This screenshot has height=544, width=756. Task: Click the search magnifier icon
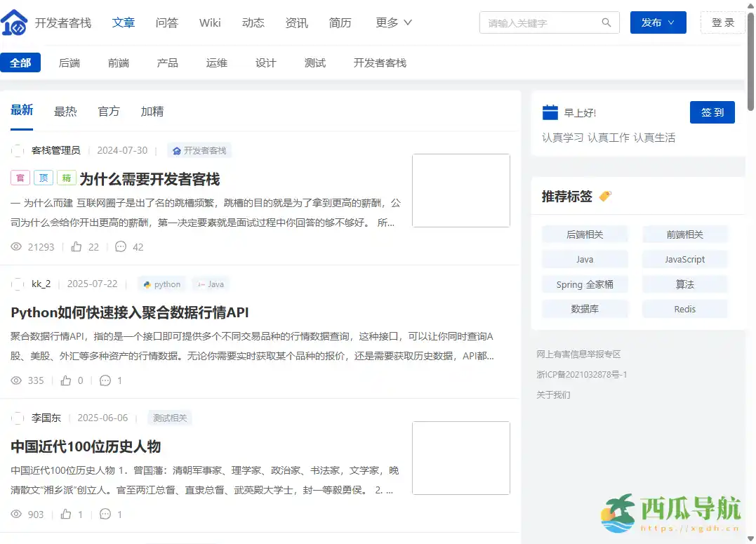pyautogui.click(x=606, y=22)
